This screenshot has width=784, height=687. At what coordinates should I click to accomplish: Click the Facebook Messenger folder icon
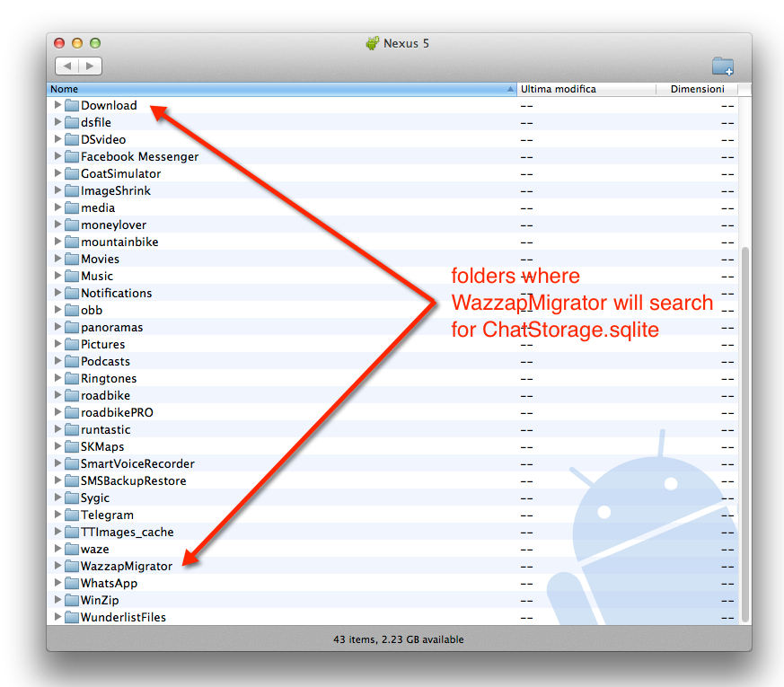(72, 156)
